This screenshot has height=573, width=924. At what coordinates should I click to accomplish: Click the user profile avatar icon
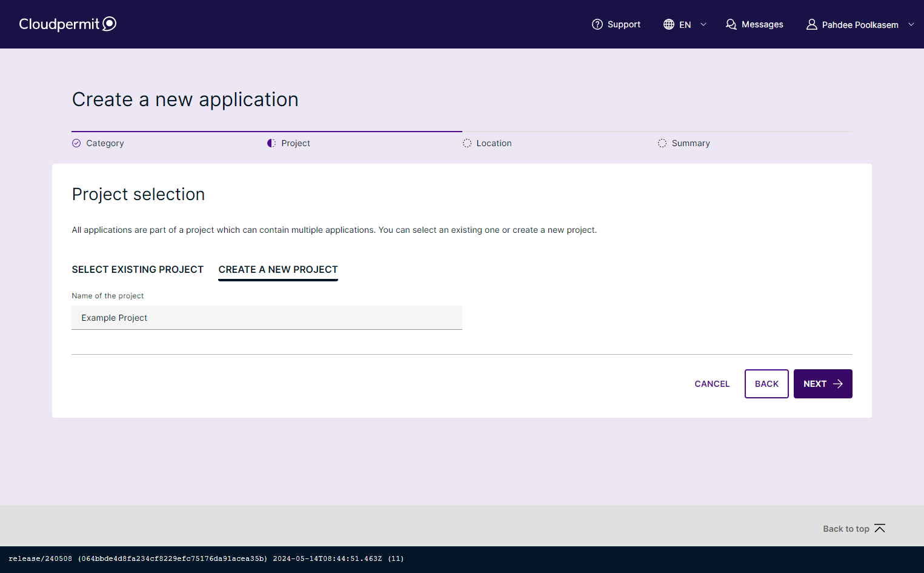click(812, 24)
